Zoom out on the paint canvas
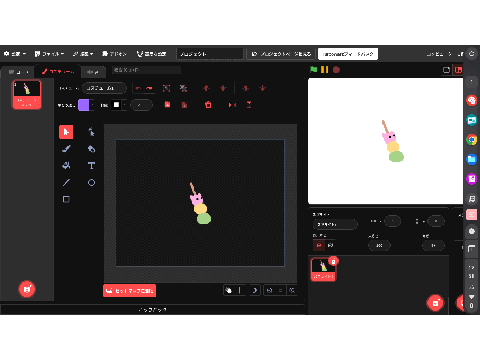Viewport: 480px width, 360px height. pos(270,291)
